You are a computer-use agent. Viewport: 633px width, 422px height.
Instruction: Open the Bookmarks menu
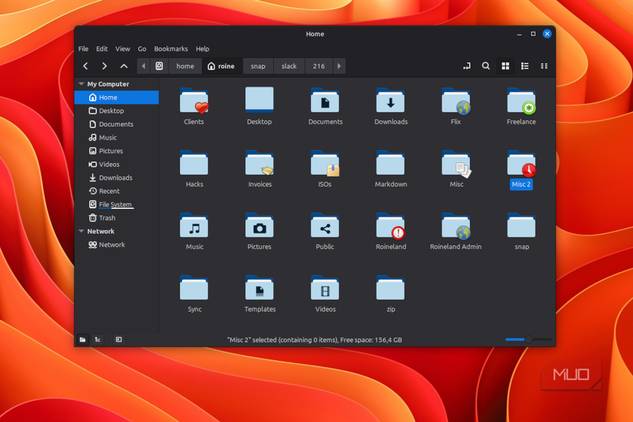click(x=171, y=49)
